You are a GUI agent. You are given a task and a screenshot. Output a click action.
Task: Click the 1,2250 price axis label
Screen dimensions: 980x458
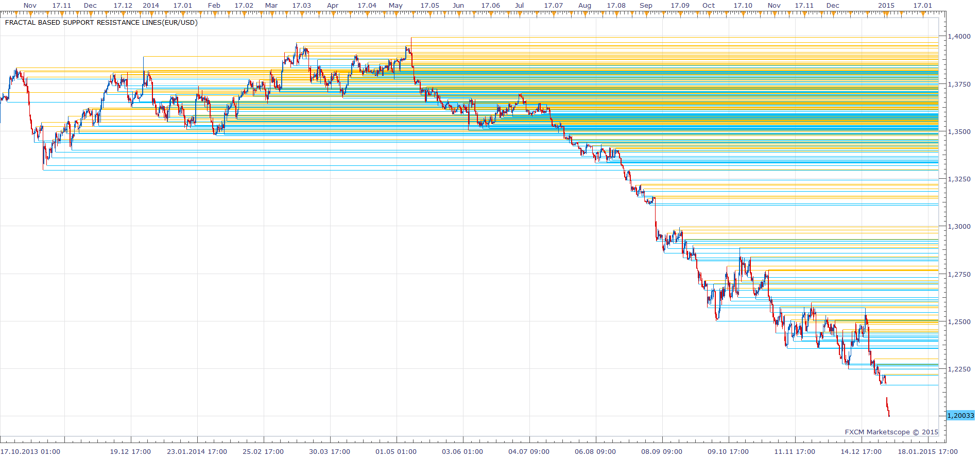pyautogui.click(x=959, y=369)
